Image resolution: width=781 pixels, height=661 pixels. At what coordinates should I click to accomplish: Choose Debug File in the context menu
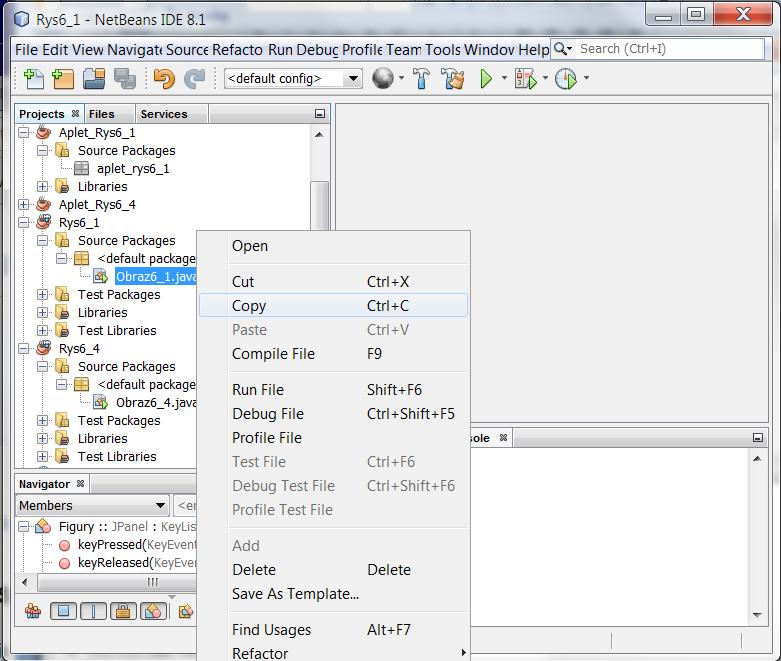tap(333, 413)
